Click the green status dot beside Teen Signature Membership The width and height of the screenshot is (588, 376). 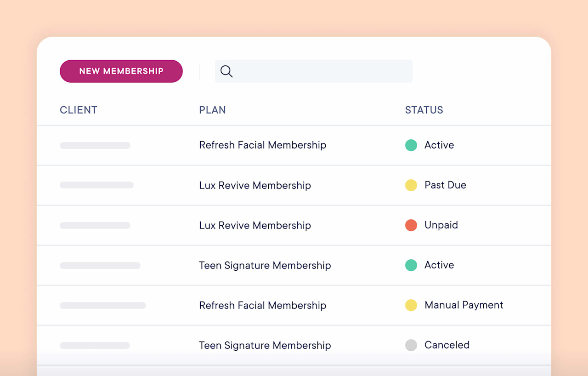tap(411, 265)
